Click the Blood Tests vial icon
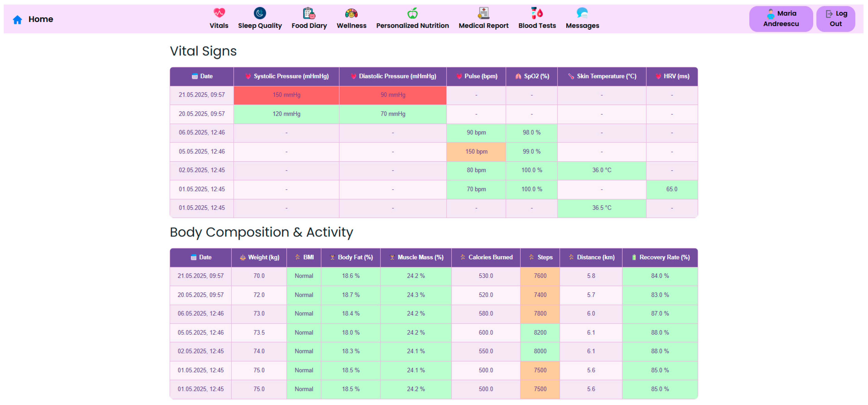The height and width of the screenshot is (405, 868). [x=537, y=13]
